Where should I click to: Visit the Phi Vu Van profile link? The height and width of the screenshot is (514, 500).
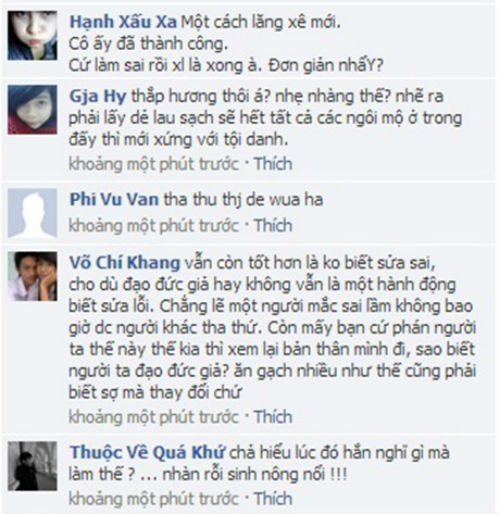click(114, 200)
